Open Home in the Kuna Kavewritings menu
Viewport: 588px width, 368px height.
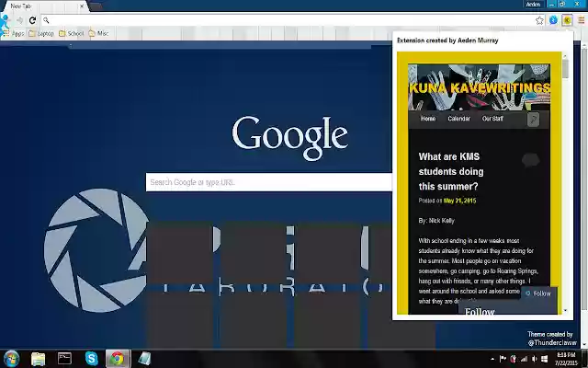click(x=428, y=119)
